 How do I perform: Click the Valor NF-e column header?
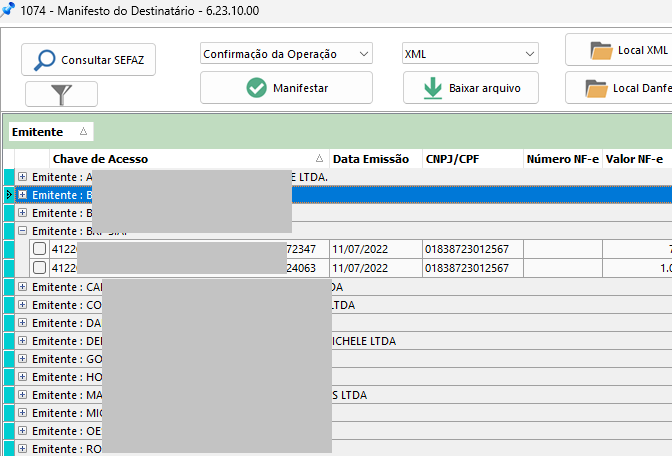pyautogui.click(x=637, y=159)
